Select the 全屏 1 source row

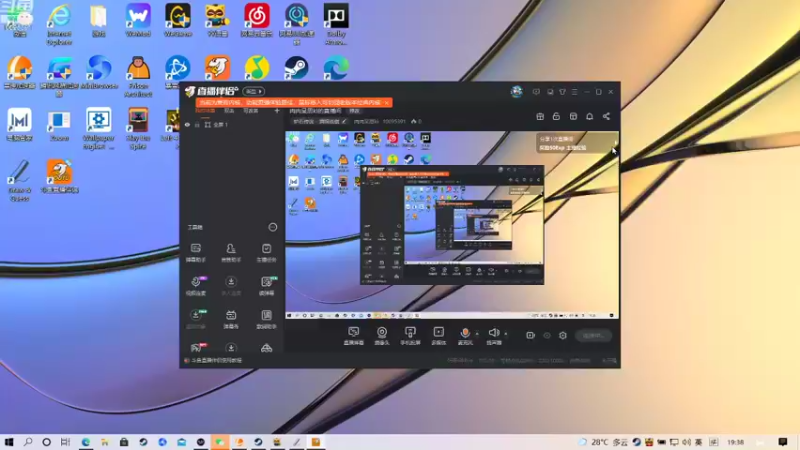(232, 124)
